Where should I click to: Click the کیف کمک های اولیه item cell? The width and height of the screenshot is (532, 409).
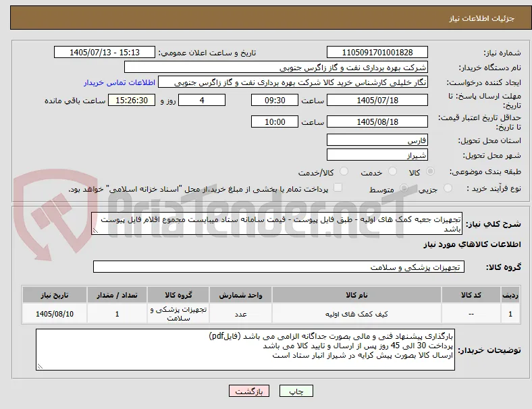[356, 314]
